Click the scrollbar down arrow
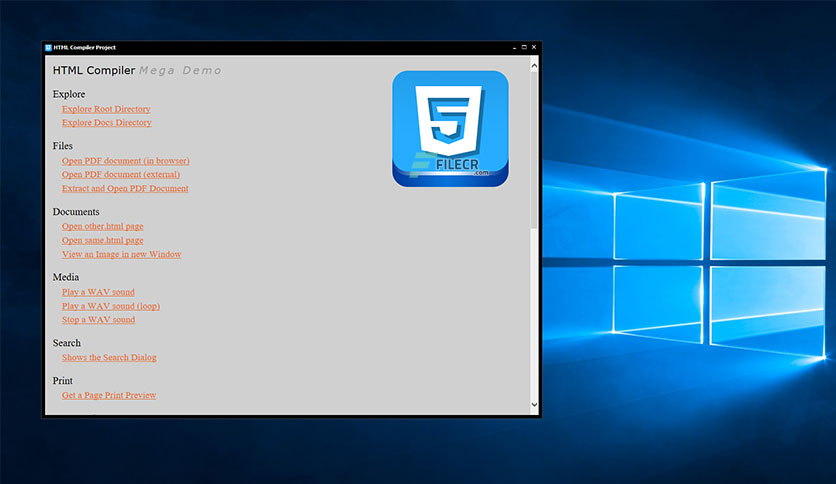This screenshot has width=836, height=484. click(x=534, y=405)
